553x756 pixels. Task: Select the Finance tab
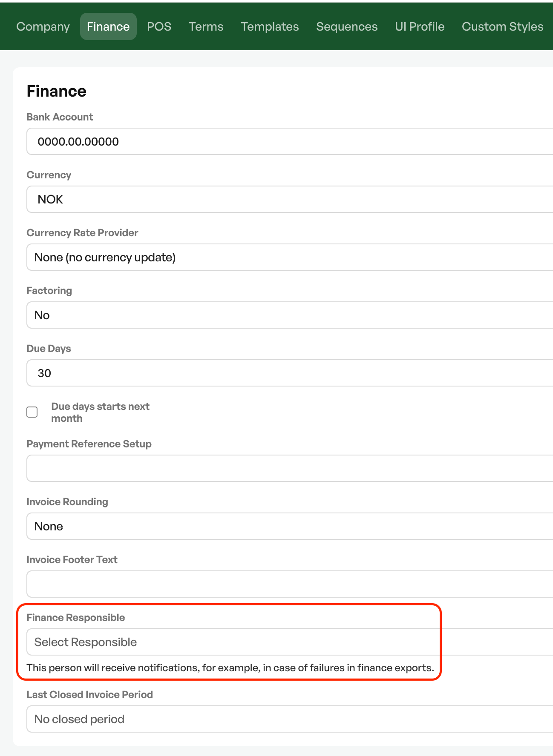[x=108, y=26]
